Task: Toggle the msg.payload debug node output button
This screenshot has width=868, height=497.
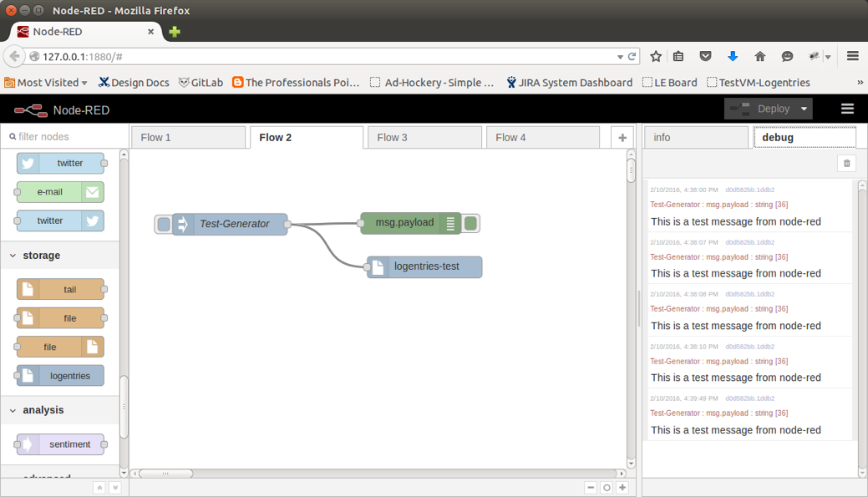Action: 470,223
